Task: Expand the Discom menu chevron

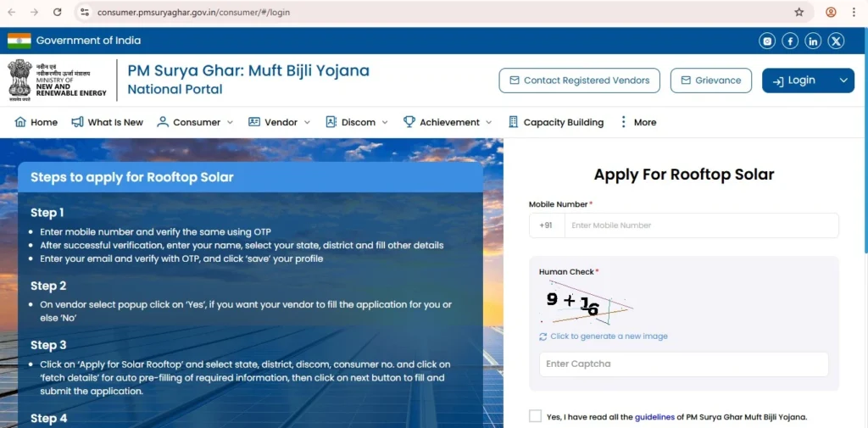Action: click(385, 122)
